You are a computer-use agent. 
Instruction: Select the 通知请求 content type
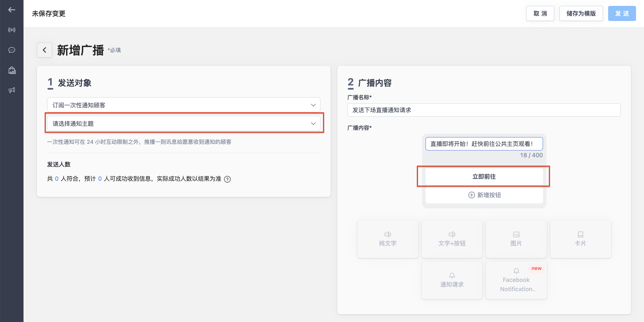point(452,280)
